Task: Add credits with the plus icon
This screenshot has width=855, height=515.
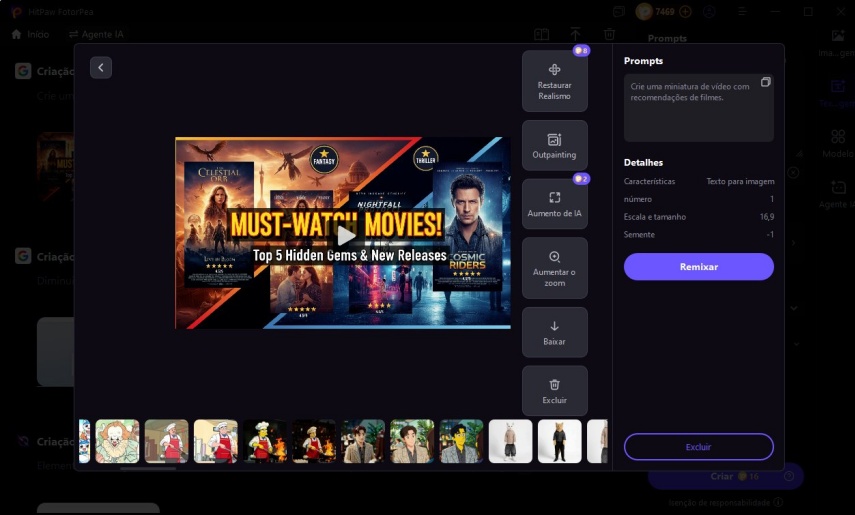Action: (685, 11)
